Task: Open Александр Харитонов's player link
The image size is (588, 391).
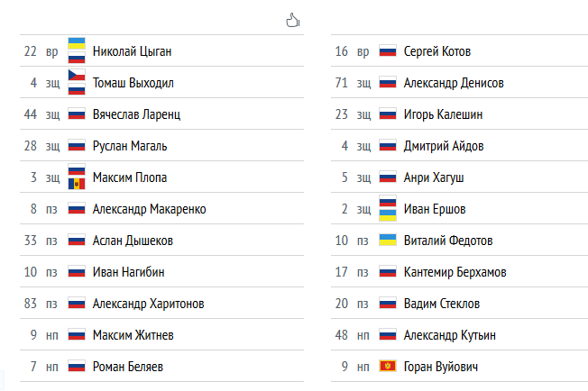Action: (148, 304)
